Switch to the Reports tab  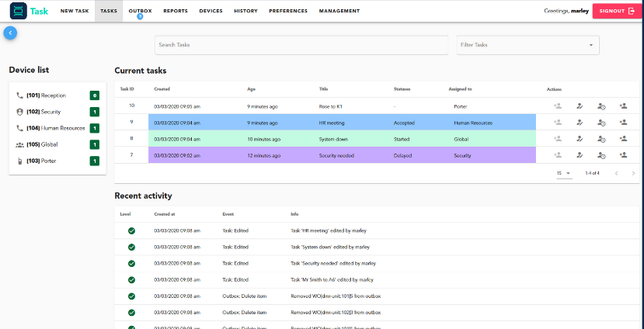[x=176, y=11]
